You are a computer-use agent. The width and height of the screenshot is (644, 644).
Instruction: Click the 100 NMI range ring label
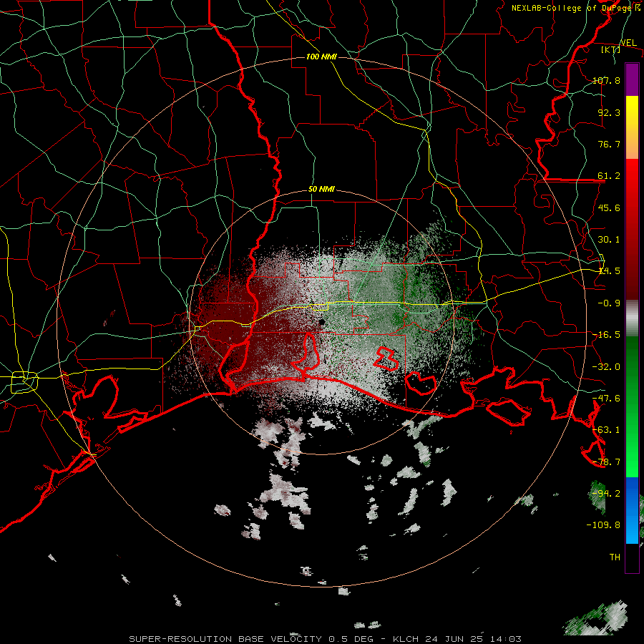pyautogui.click(x=321, y=57)
